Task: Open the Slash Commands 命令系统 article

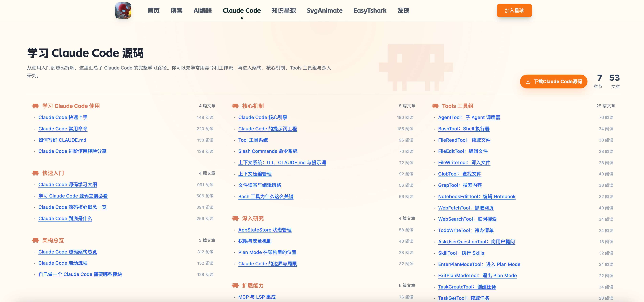Action: tap(268, 151)
